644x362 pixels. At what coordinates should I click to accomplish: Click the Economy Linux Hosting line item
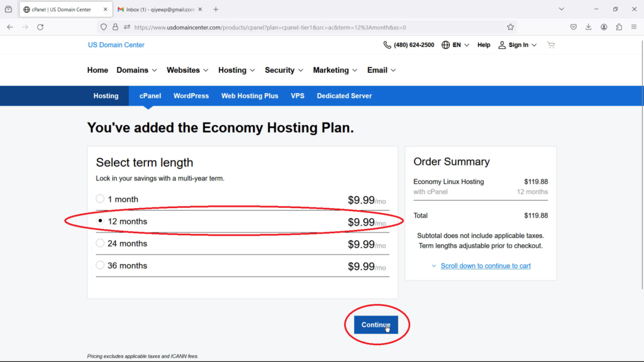(448, 182)
